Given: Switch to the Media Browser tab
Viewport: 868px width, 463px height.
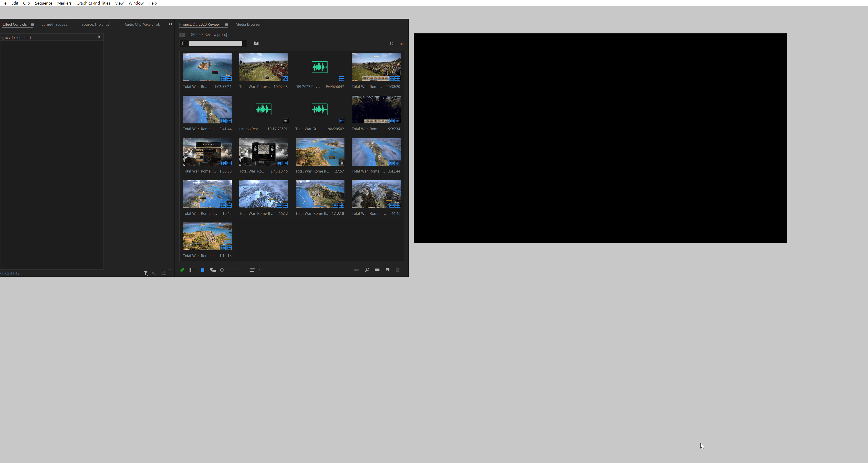Looking at the screenshot, I should (248, 24).
